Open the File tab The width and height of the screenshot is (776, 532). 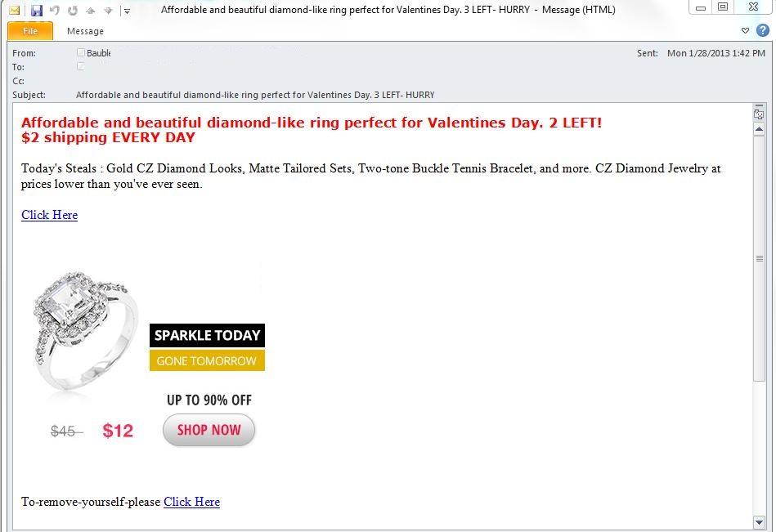click(30, 31)
